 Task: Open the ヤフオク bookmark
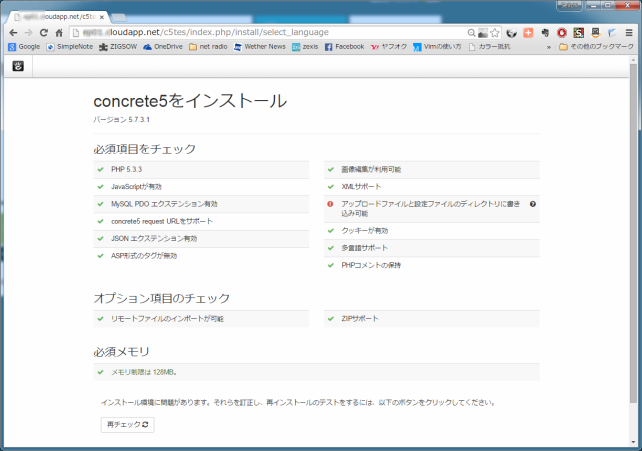tap(389, 47)
